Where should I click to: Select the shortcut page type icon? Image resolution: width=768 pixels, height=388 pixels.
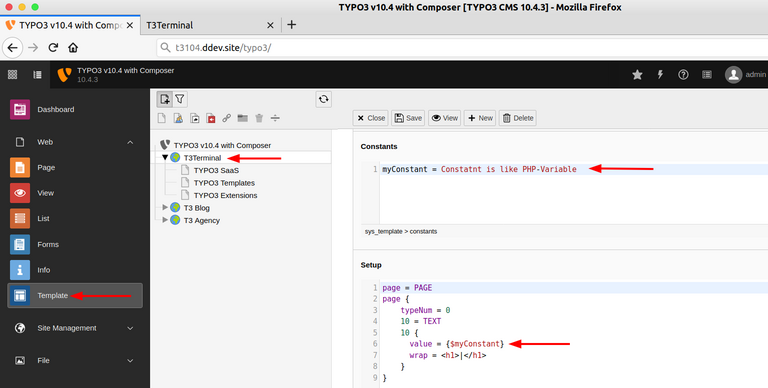[x=194, y=118]
